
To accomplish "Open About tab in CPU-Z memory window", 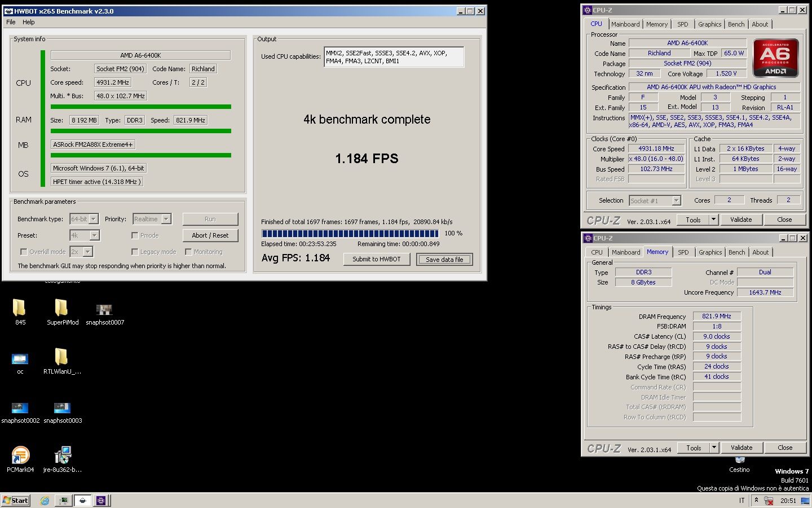I will pyautogui.click(x=761, y=252).
